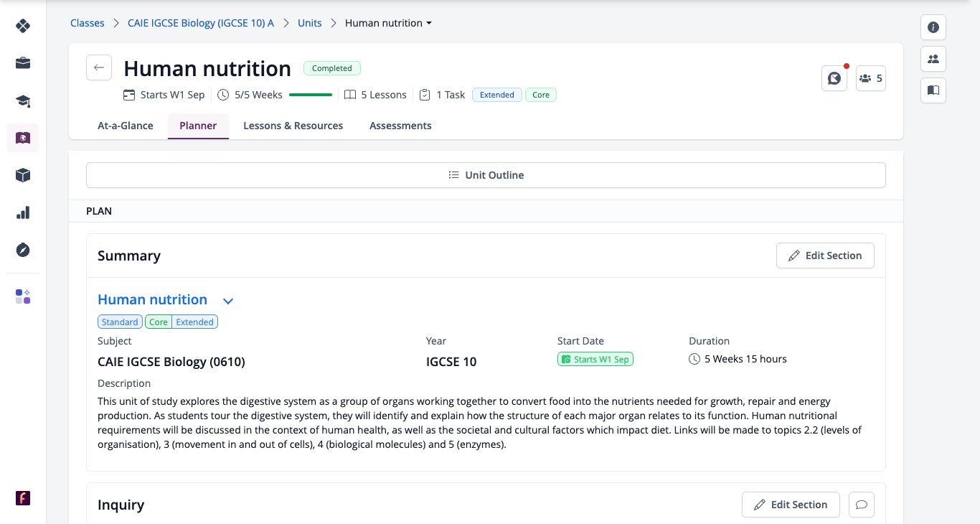Open the unit discussion chat icon
980x524 pixels.
pyautogui.click(x=834, y=78)
